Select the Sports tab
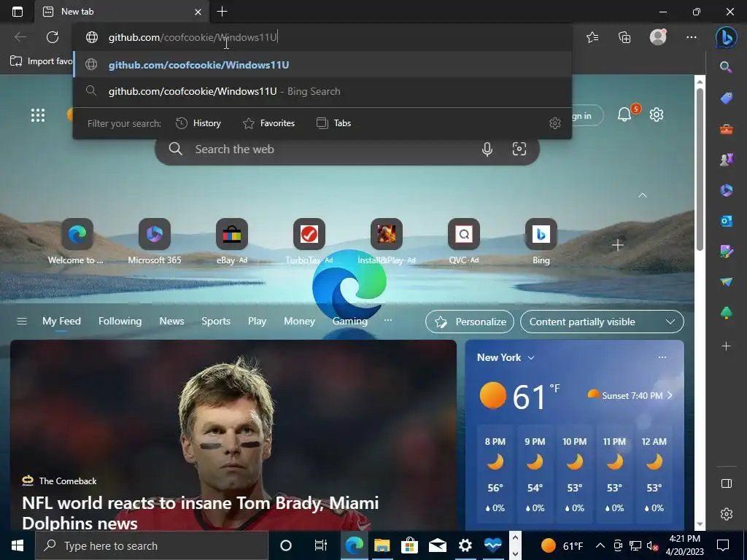Viewport: 747px width, 560px height. [216, 322]
